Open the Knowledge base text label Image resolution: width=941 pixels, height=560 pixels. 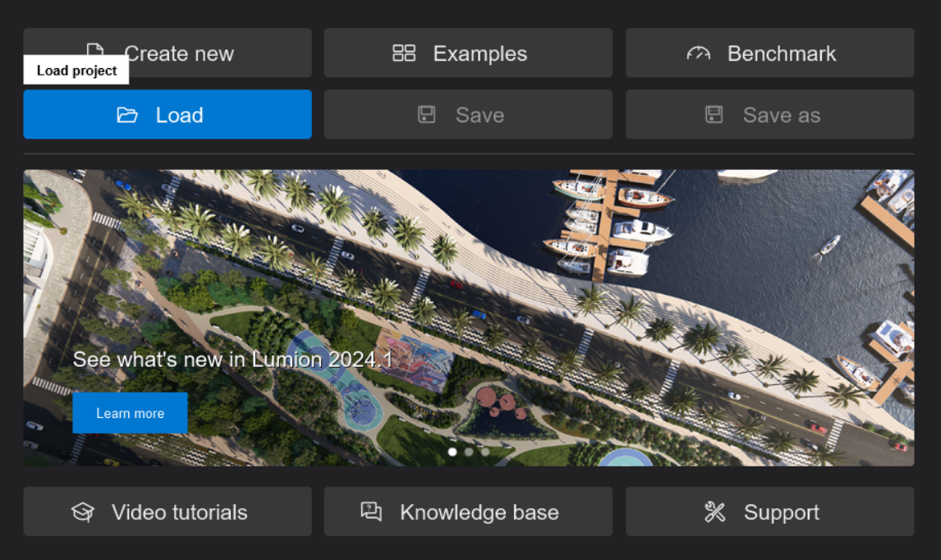[479, 512]
